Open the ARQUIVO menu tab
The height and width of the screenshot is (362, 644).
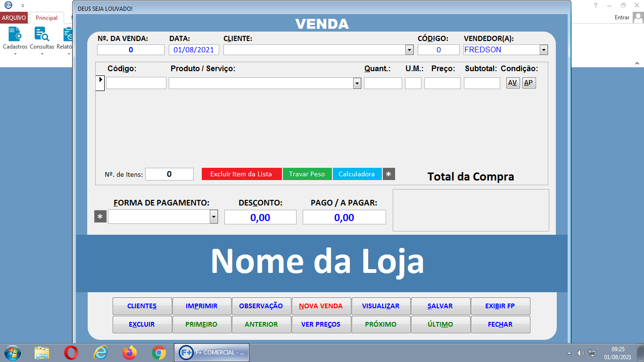point(14,18)
